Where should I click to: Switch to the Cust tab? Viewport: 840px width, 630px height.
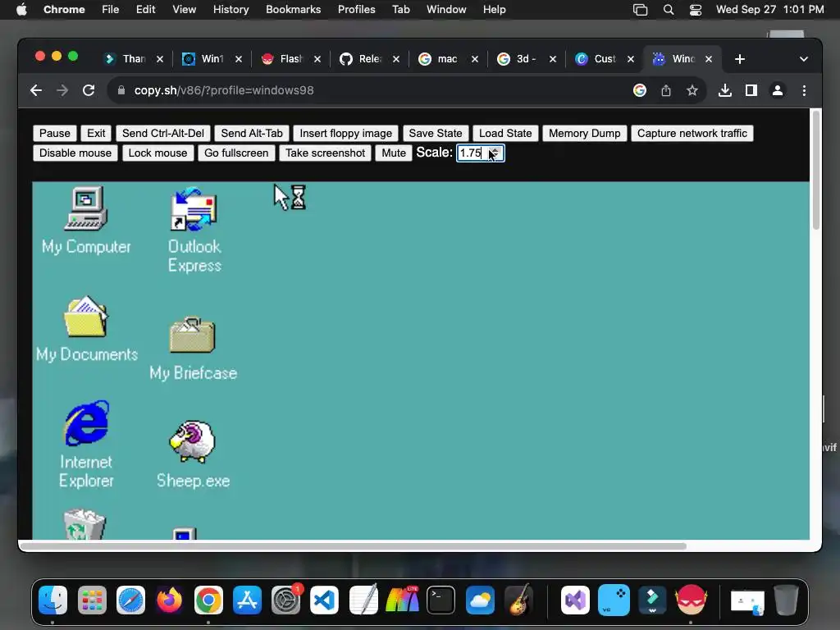pos(605,59)
